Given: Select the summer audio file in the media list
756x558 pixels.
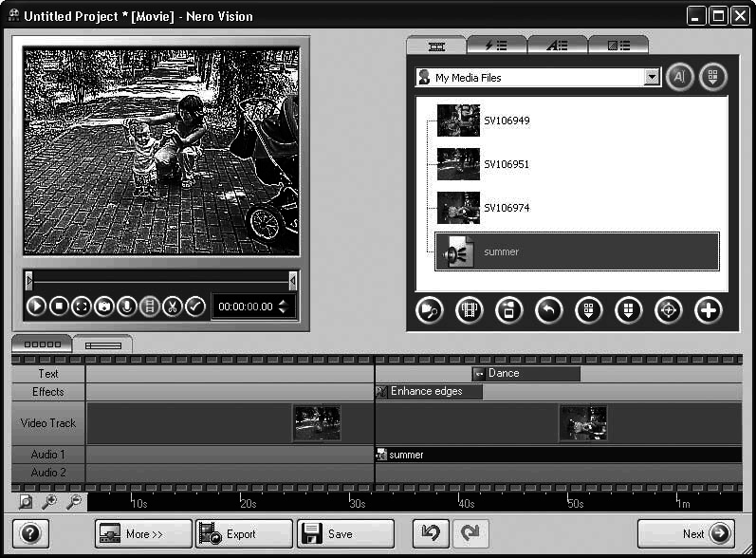Looking at the screenshot, I should click(x=577, y=251).
